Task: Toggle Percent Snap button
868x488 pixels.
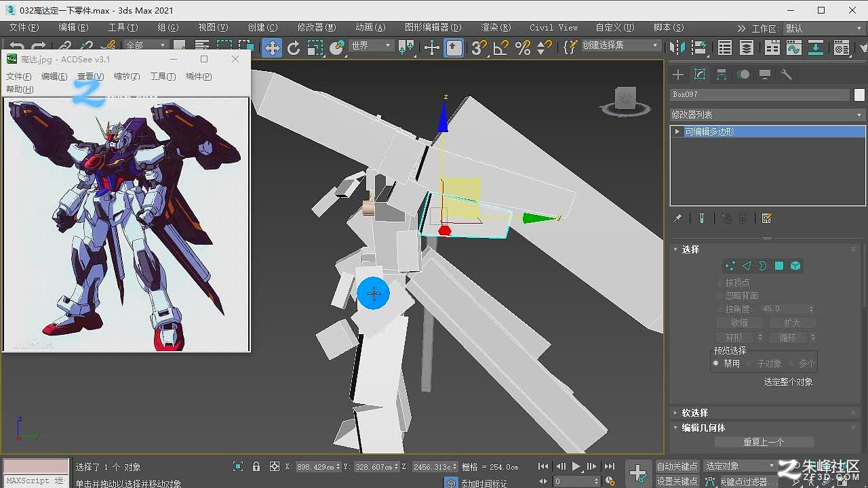Action: [x=523, y=47]
